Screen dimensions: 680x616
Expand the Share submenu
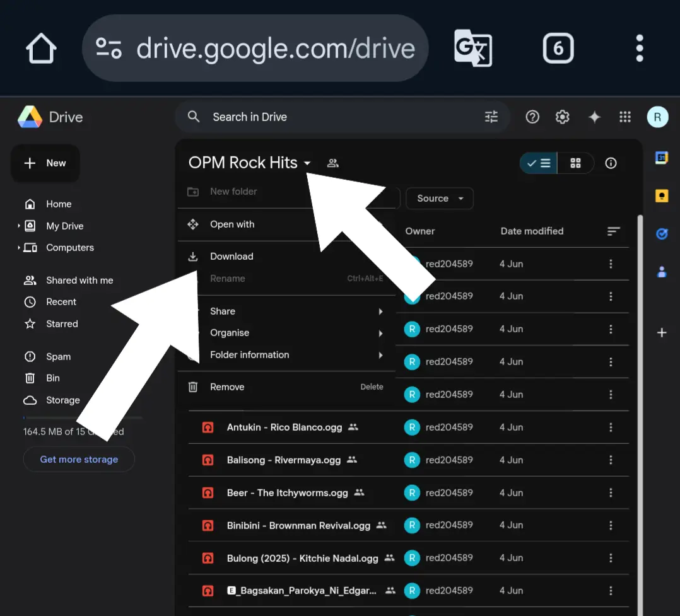tap(380, 311)
